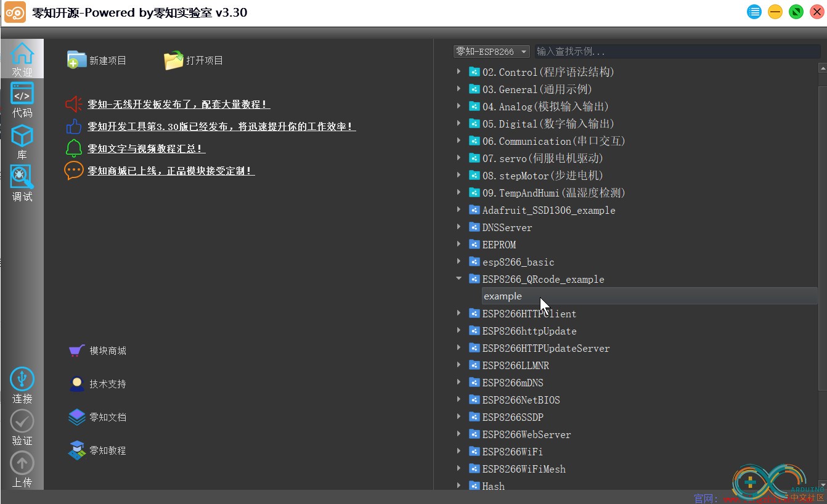This screenshot has height=504, width=827.
Task: Click the 打开项目 label
Action: tap(205, 60)
